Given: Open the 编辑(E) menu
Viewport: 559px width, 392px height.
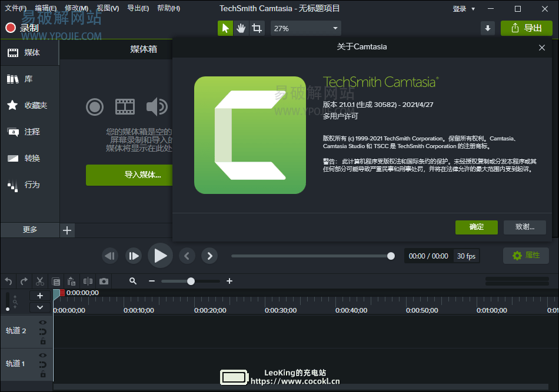Looking at the screenshot, I should pyautogui.click(x=46, y=8).
